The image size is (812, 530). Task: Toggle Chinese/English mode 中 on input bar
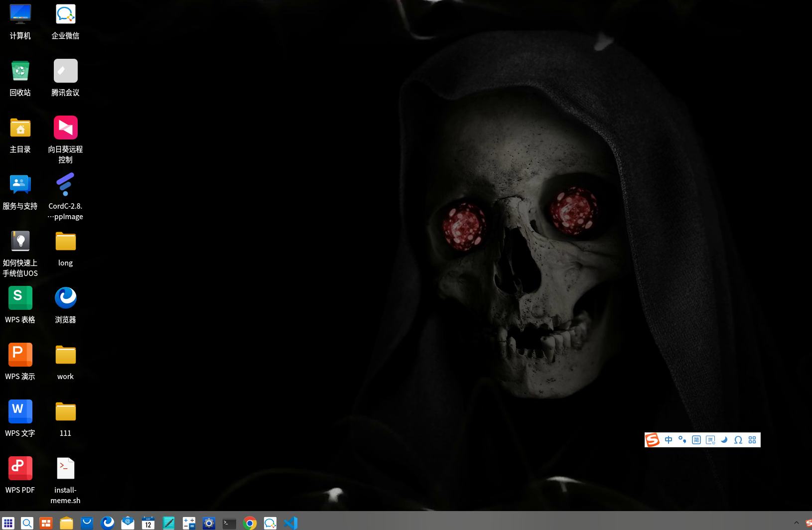(669, 440)
